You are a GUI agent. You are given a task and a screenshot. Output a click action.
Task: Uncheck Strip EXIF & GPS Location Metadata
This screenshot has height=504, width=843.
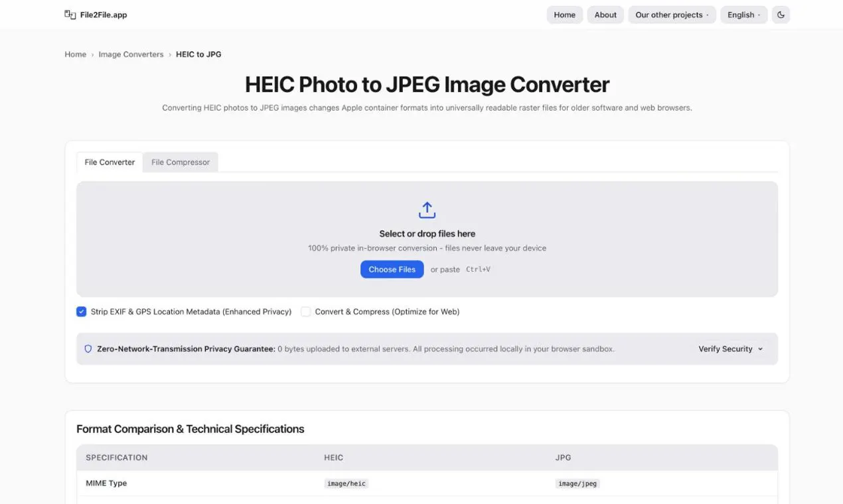point(82,312)
